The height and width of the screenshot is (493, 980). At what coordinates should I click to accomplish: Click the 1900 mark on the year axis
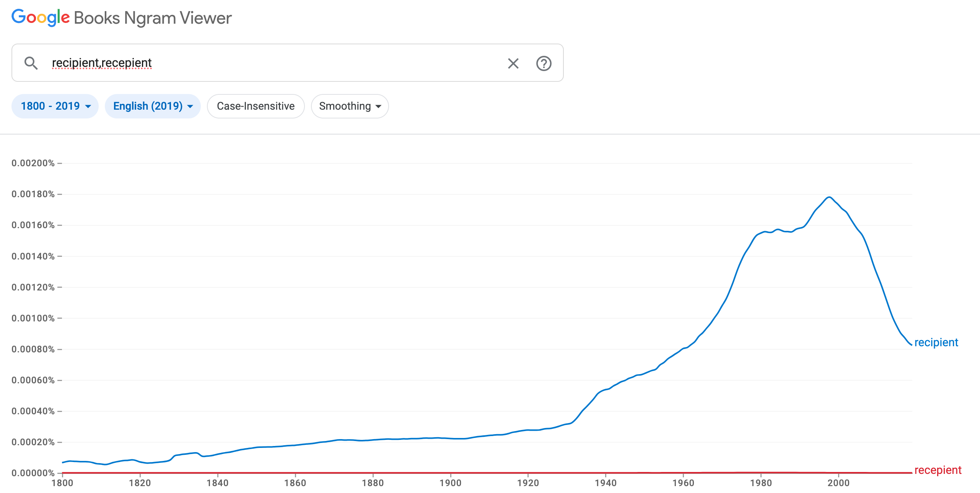[450, 483]
